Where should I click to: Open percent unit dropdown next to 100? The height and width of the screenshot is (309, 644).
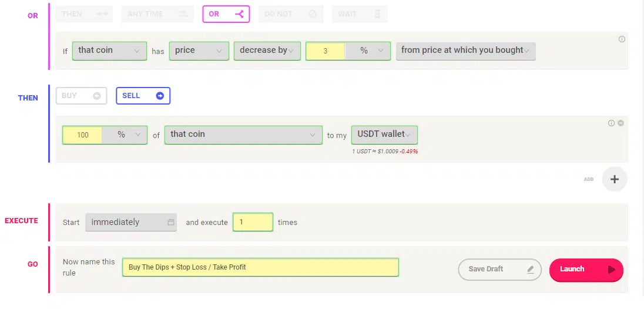coord(125,135)
